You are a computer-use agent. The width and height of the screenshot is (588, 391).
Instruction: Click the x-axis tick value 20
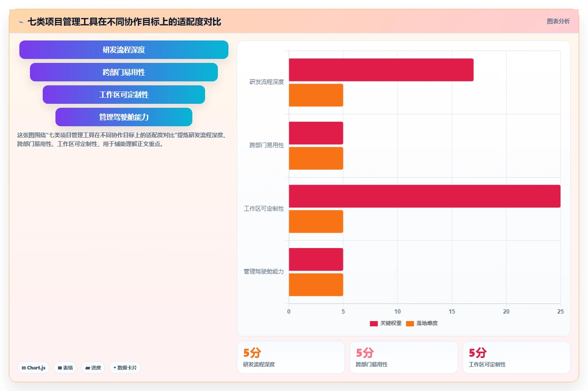pos(506,311)
